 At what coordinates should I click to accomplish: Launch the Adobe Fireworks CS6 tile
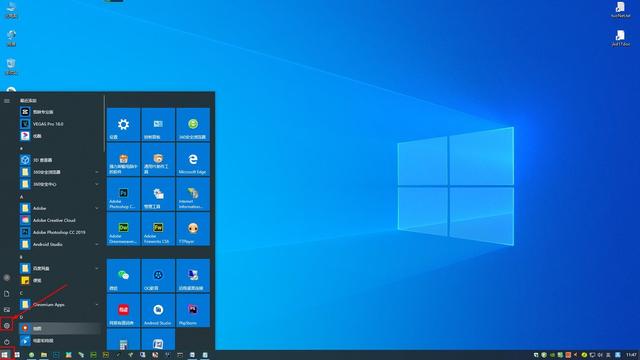coord(158,229)
